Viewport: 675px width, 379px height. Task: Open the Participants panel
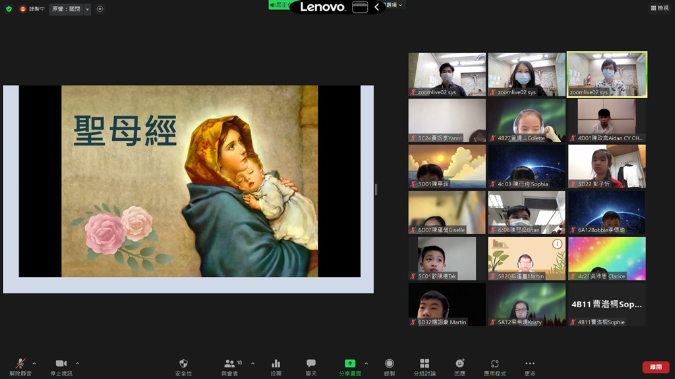pos(230,367)
